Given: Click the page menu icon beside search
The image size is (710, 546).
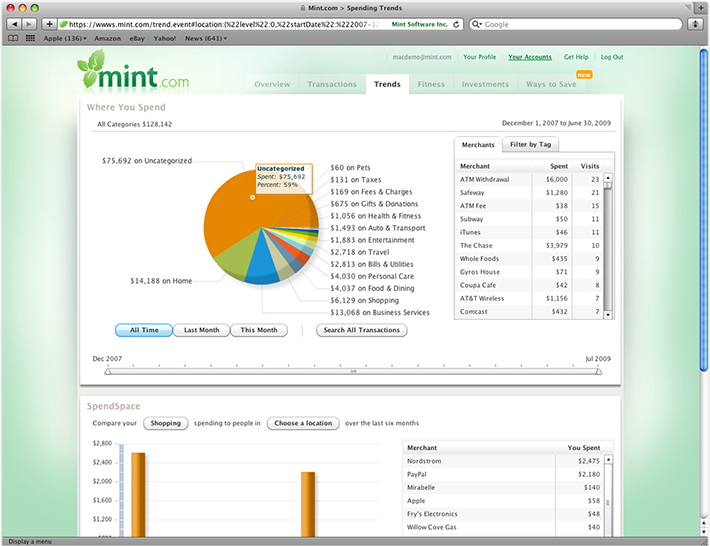Looking at the screenshot, I should pos(695,24).
